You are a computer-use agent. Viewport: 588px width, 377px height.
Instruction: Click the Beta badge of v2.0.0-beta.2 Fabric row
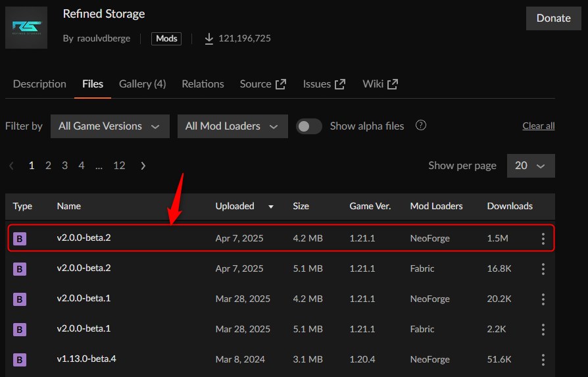pyautogui.click(x=20, y=269)
